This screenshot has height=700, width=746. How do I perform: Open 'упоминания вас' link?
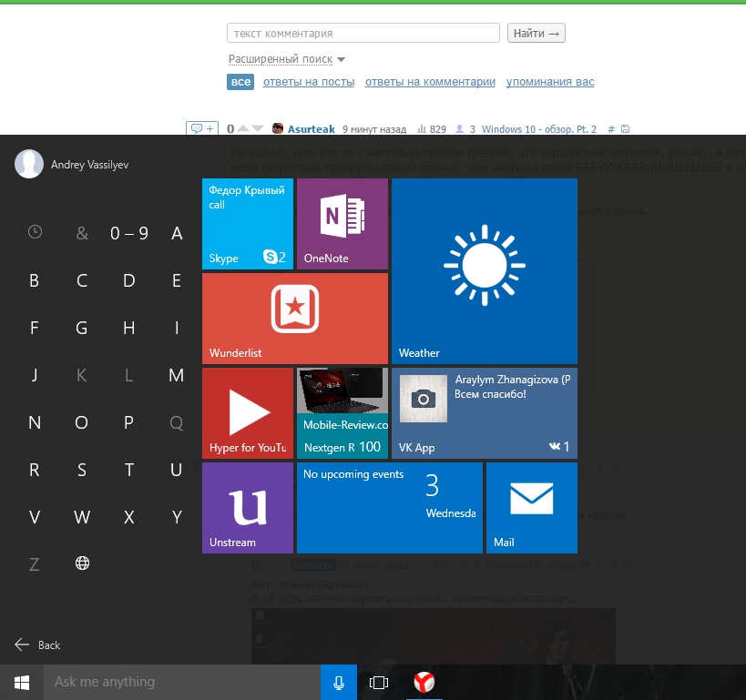(550, 82)
